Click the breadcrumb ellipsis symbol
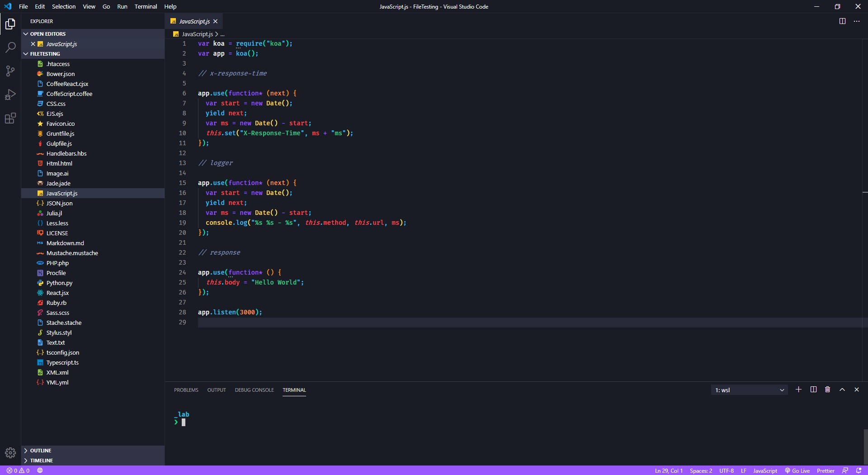The image size is (868, 475). (x=222, y=34)
